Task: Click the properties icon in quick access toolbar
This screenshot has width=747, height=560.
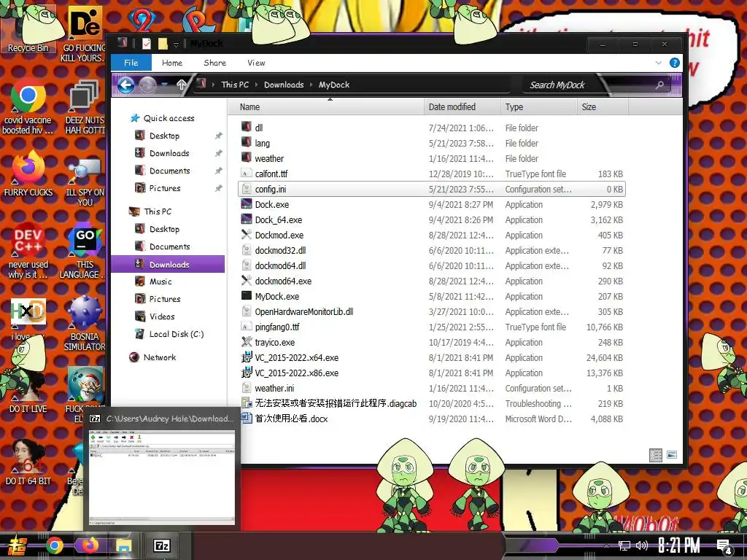Action: (147, 44)
